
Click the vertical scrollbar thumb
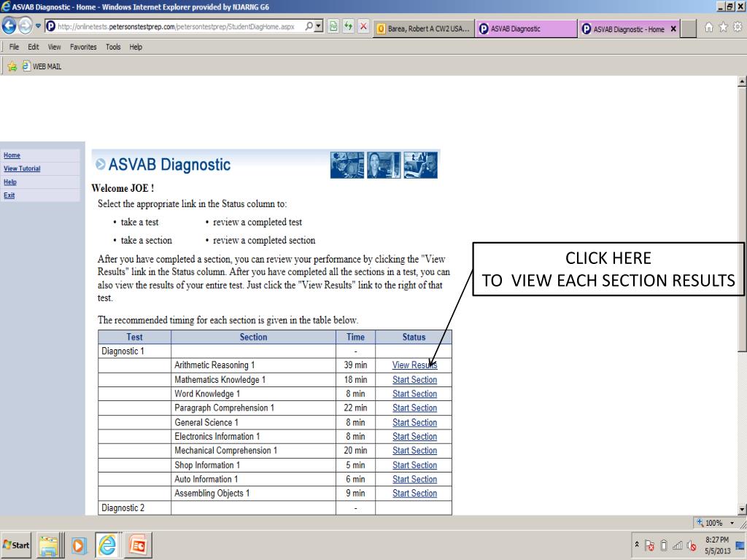[x=742, y=219]
